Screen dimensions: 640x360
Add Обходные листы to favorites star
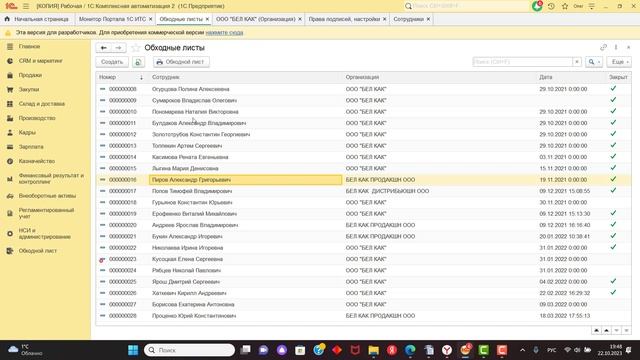coord(136,48)
